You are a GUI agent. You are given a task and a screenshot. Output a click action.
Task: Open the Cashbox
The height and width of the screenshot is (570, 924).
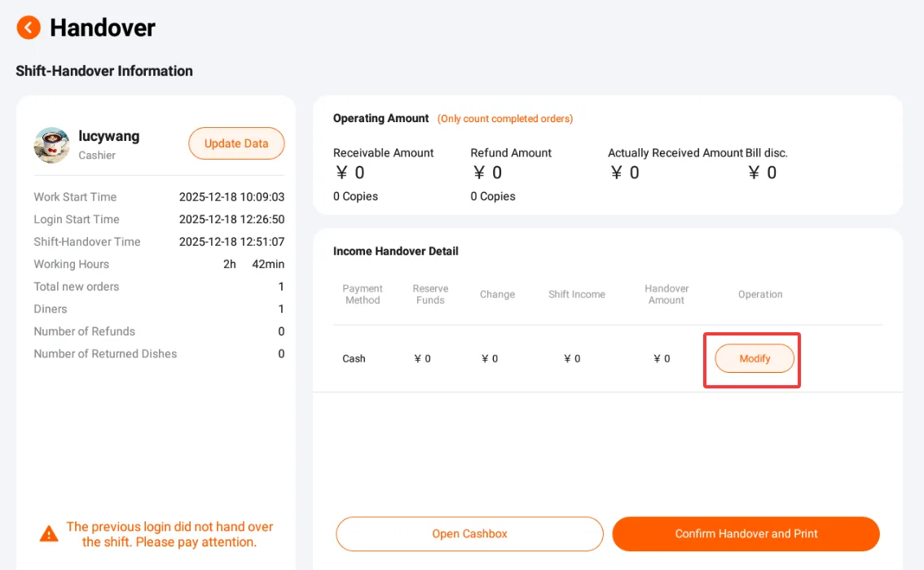pos(469,533)
